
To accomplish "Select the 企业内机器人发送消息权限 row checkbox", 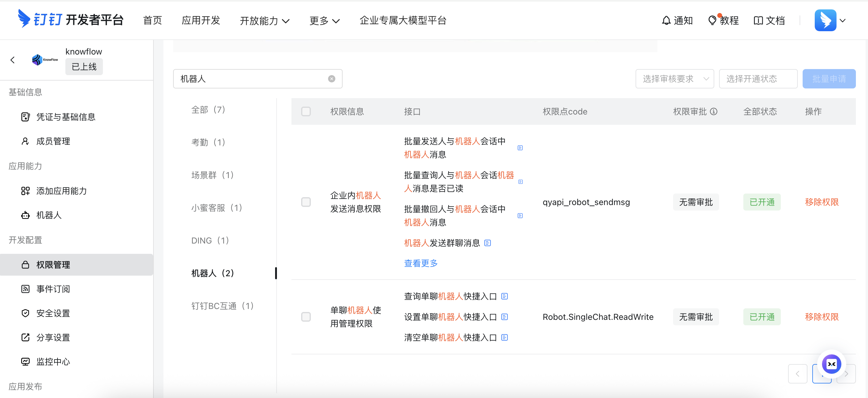I will [x=306, y=202].
